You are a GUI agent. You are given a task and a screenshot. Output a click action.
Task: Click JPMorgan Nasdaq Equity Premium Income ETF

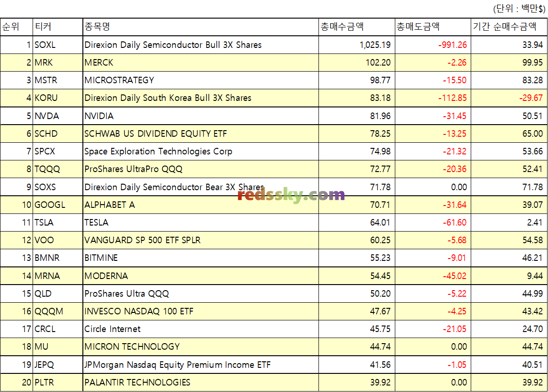[177, 365]
